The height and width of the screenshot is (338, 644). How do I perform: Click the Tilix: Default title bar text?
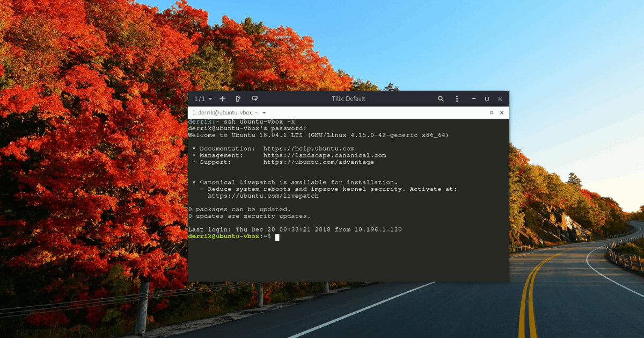pos(348,99)
